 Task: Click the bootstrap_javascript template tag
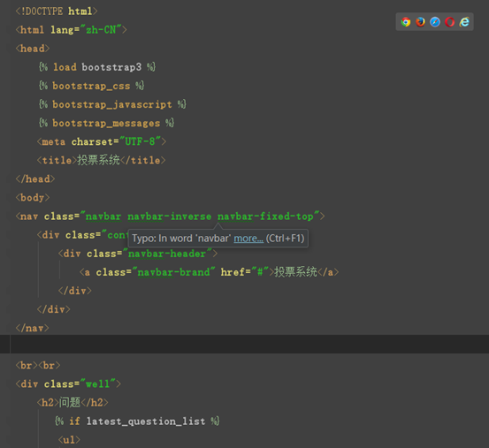pos(112,104)
